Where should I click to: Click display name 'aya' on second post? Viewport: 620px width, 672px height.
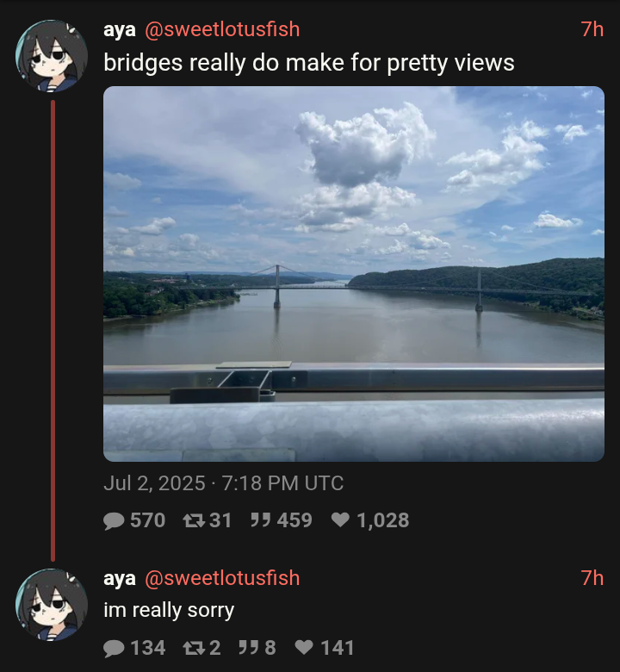click(120, 579)
